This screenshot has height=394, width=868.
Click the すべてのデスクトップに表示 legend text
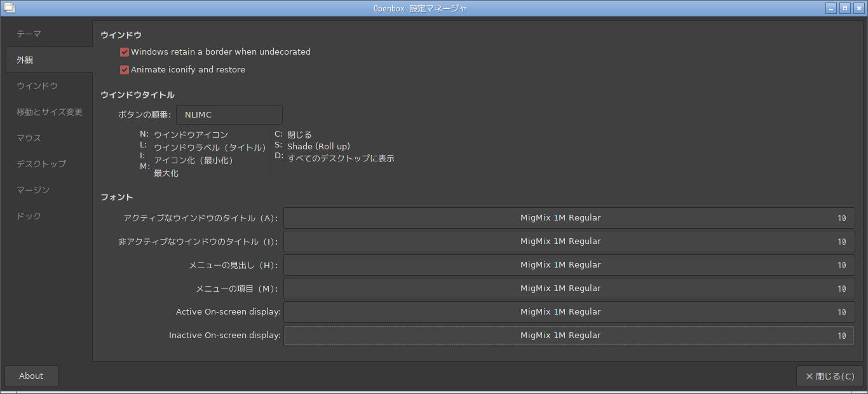pyautogui.click(x=341, y=158)
